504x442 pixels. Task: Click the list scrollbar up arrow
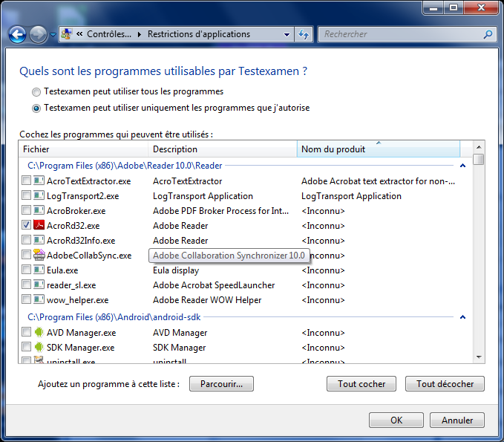(x=479, y=147)
